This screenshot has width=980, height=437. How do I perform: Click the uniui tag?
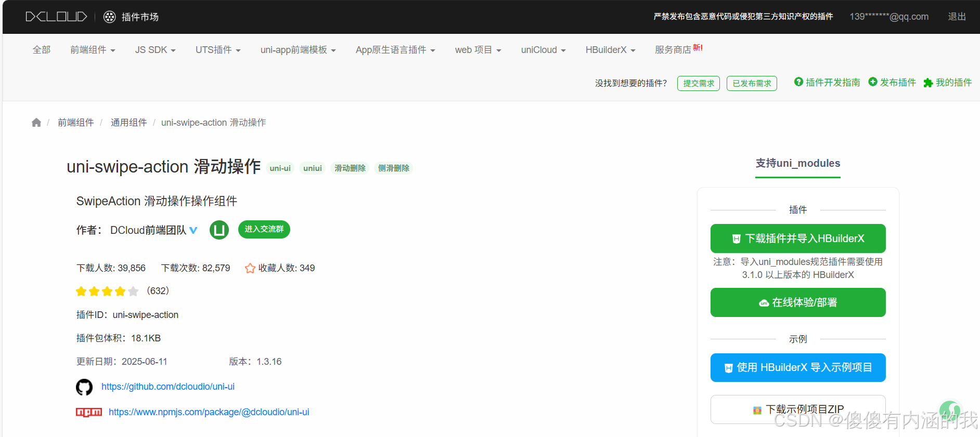pos(313,168)
